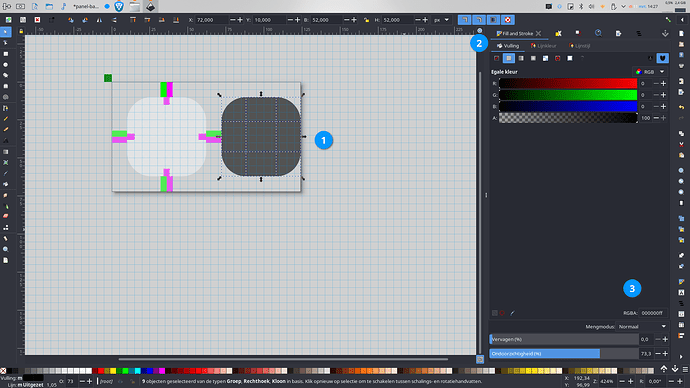Select the Ellipse tool
Image resolution: width=690 pixels, height=388 pixels.
point(5,65)
